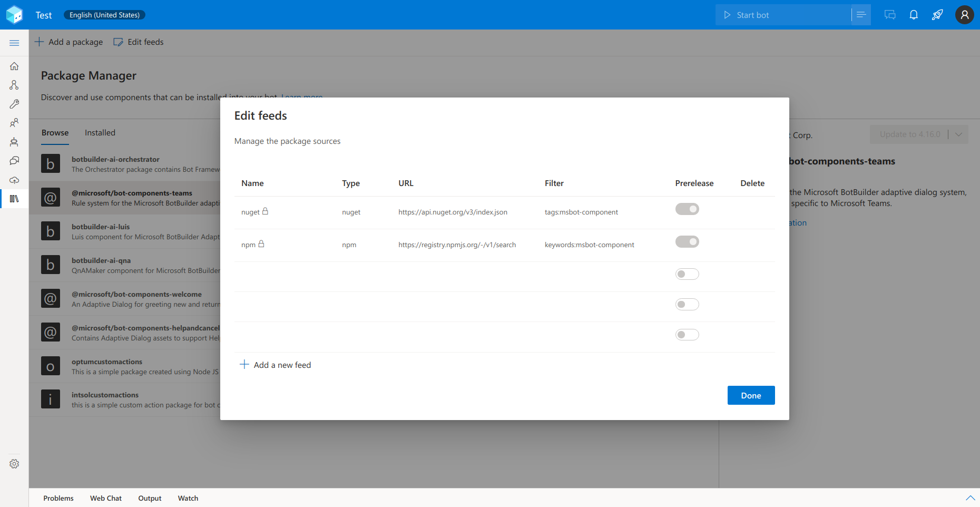Image resolution: width=980 pixels, height=507 pixels.
Task: Click the English (United States) locale badge
Action: (104, 15)
